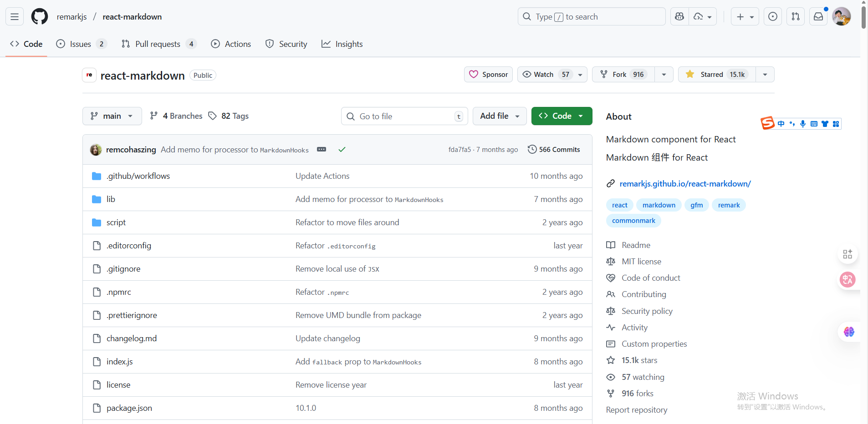Screen dimensions: 868x424
Task: Expand commit message ellipsis button
Action: tap(322, 149)
